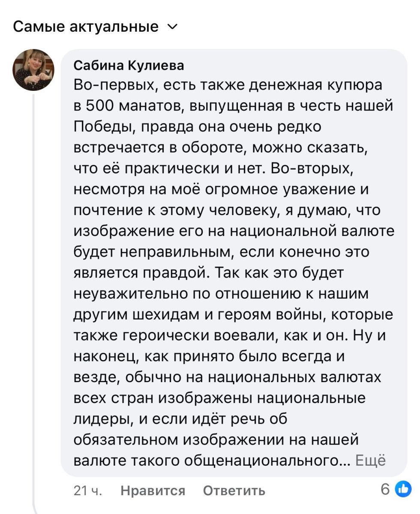Open the Сабина Кулиева profile name link
Image resolution: width=420 pixels, height=514 pixels.
pos(129,65)
